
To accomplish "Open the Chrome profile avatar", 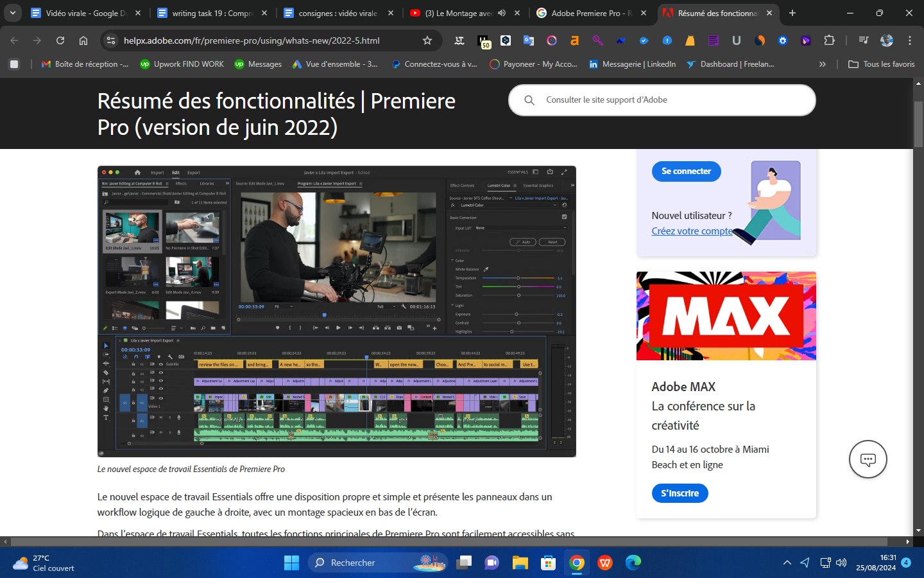I will point(887,40).
